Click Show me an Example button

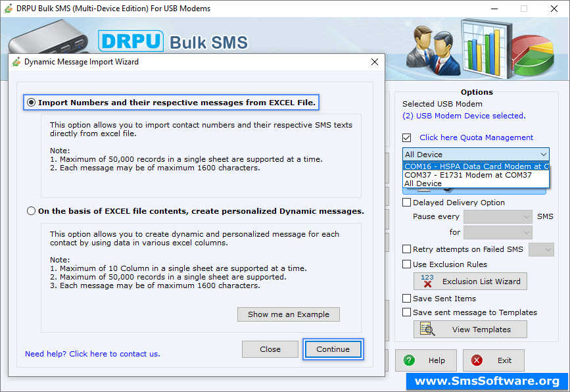(288, 314)
